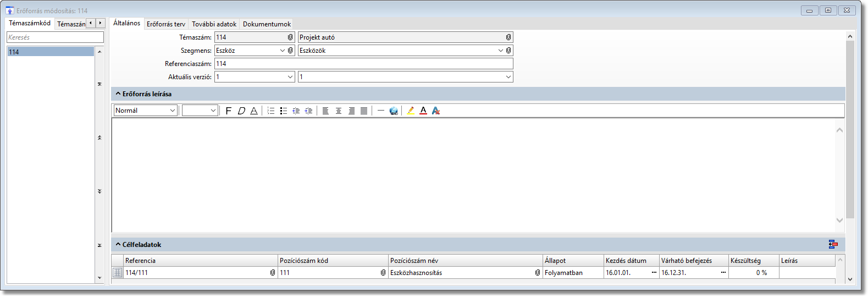Sort by Referencia column header
Image resolution: width=868 pixels, height=297 pixels.
[x=201, y=261]
